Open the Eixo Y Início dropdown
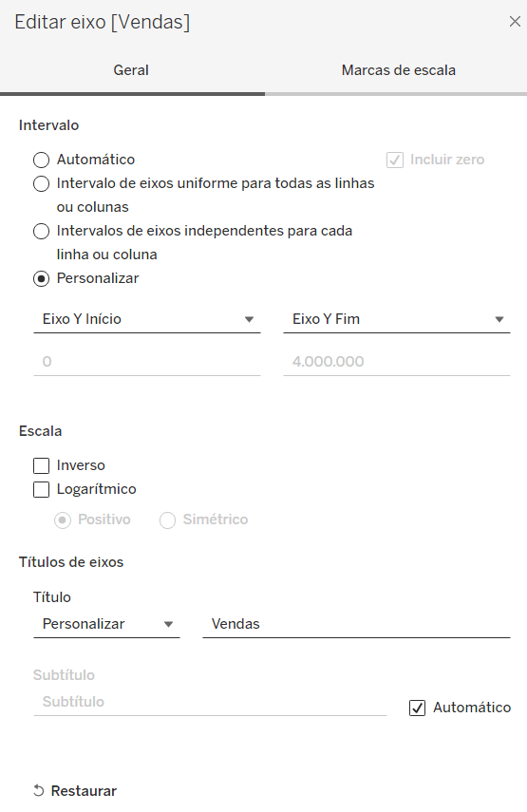This screenshot has width=527, height=812. pos(147,319)
